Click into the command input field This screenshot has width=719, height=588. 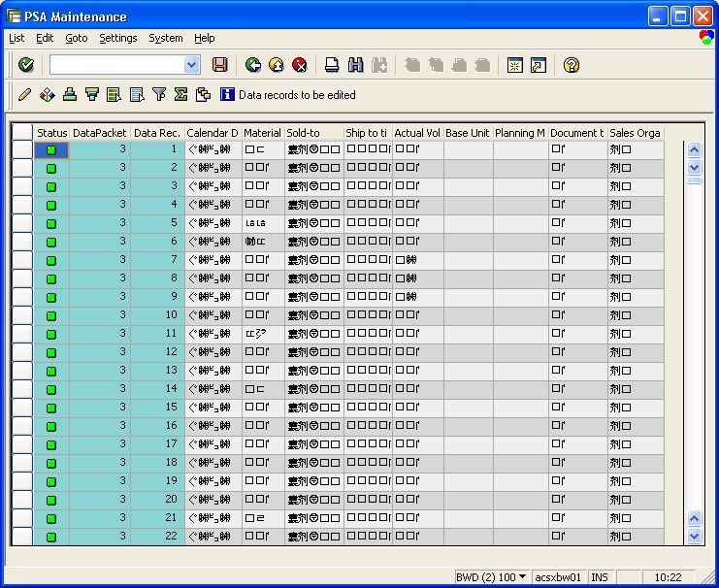pos(117,65)
